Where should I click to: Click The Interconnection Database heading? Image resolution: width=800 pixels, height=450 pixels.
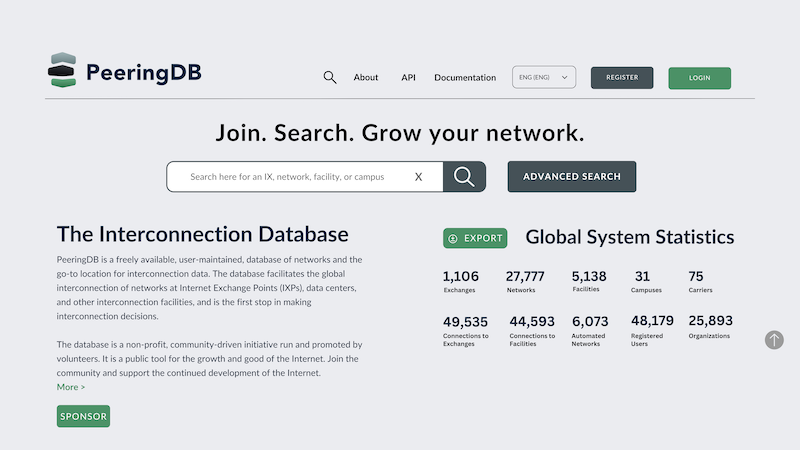pyautogui.click(x=203, y=235)
